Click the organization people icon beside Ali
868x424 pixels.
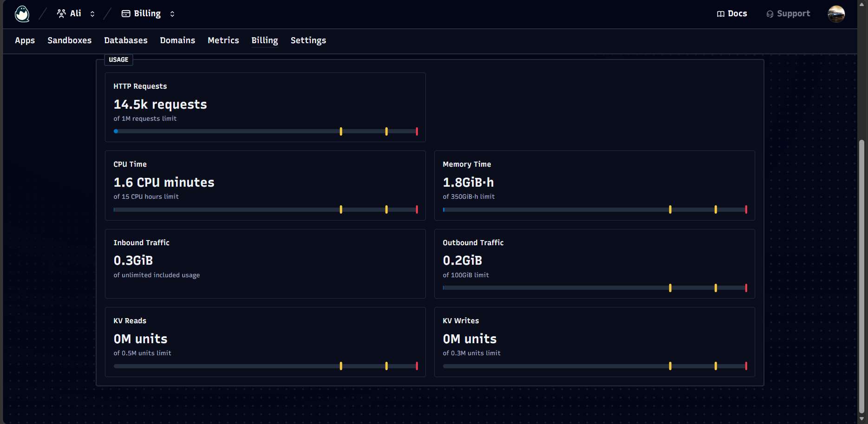click(x=61, y=13)
